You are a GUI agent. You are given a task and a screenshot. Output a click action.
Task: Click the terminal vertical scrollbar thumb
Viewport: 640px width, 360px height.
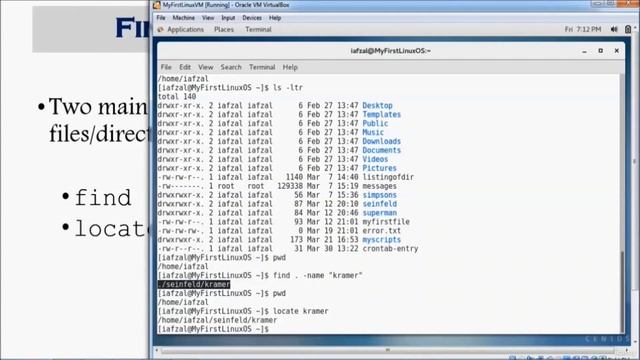coord(622,291)
